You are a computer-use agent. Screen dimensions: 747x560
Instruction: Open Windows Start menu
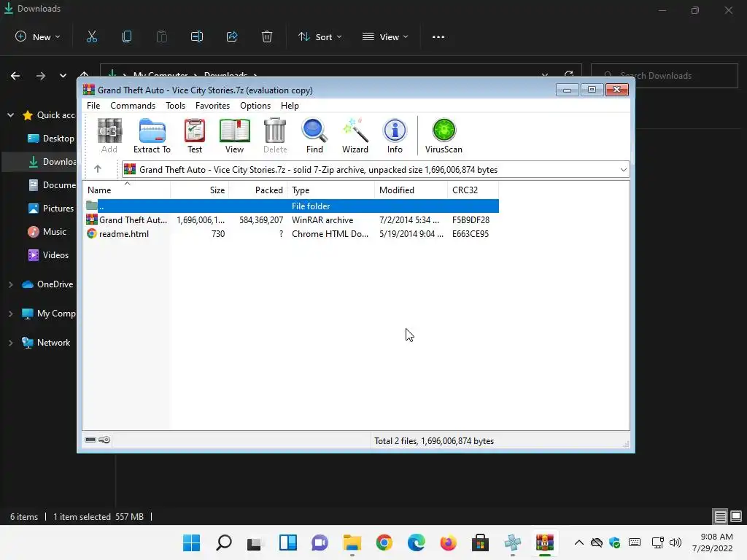click(x=192, y=542)
